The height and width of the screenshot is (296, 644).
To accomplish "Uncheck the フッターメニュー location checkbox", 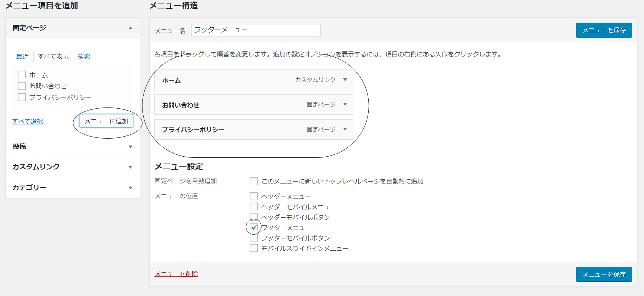I will click(x=254, y=228).
